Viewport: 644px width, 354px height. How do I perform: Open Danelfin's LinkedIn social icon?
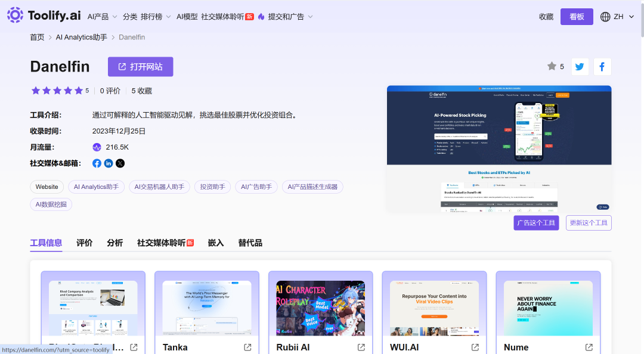point(109,163)
